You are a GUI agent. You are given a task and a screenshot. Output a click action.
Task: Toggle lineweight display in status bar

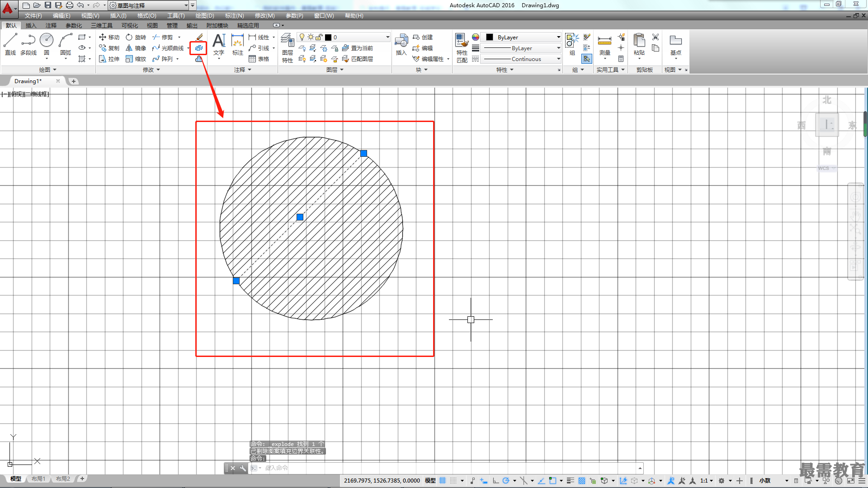(x=571, y=481)
